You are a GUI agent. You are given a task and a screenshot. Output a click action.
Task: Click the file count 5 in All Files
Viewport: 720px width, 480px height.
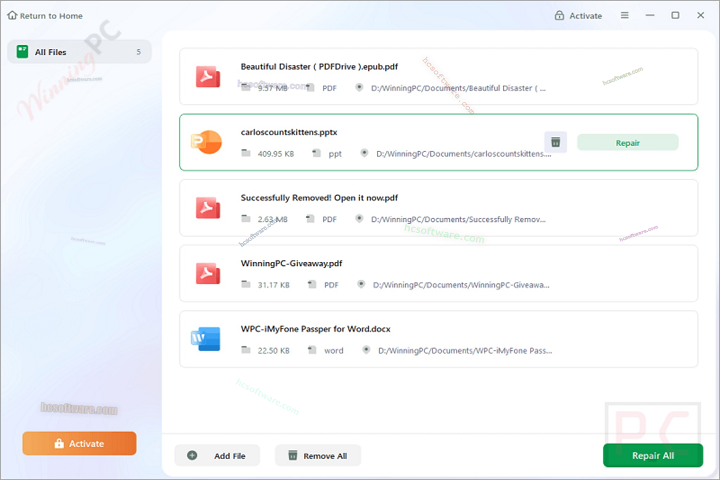(139, 52)
